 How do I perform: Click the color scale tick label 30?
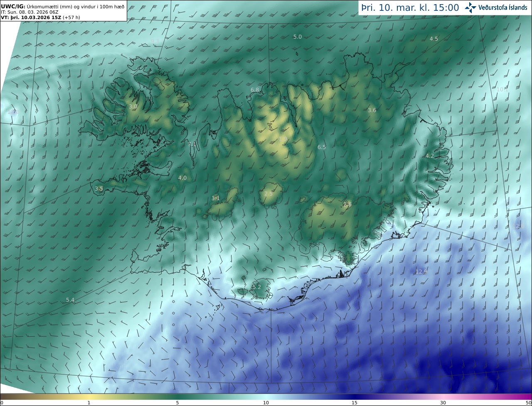click(443, 403)
